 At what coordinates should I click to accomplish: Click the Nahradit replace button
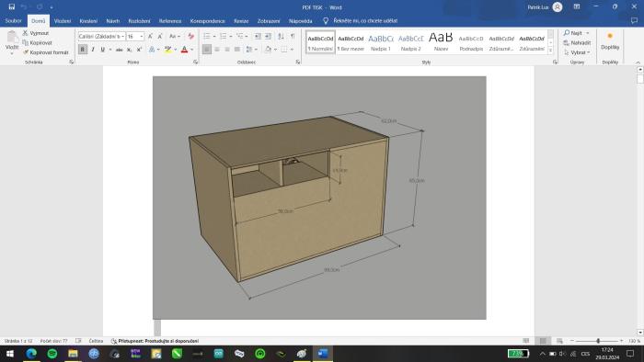click(x=577, y=42)
